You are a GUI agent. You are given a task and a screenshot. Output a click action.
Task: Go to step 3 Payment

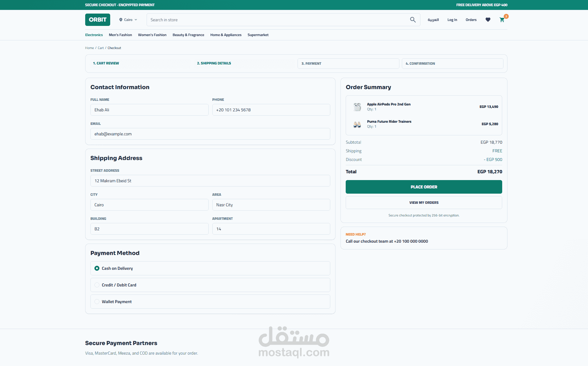pos(348,64)
